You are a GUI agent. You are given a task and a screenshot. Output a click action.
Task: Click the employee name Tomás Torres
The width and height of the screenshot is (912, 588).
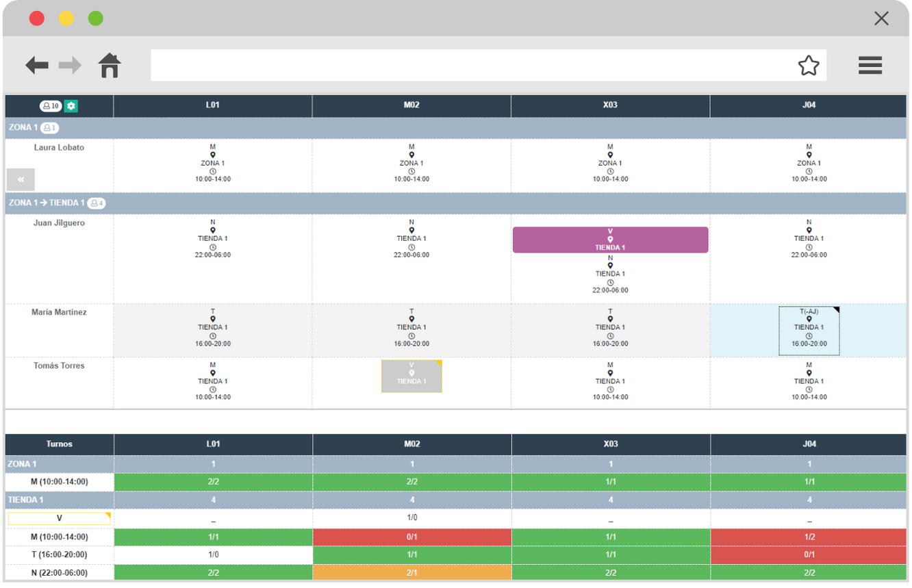59,366
